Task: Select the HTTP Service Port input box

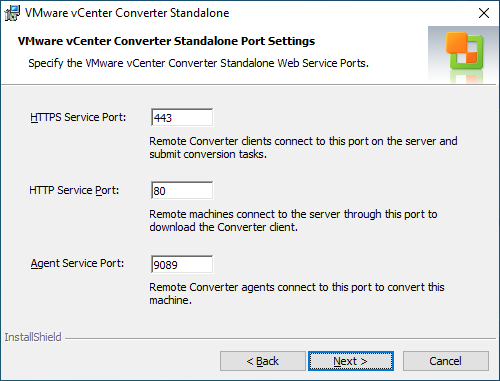Action: (182, 190)
